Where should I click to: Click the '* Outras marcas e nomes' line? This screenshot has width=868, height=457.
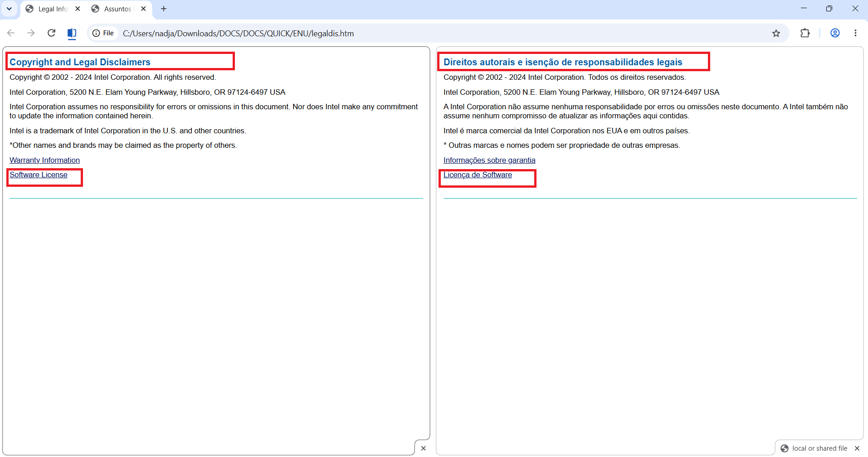click(561, 145)
